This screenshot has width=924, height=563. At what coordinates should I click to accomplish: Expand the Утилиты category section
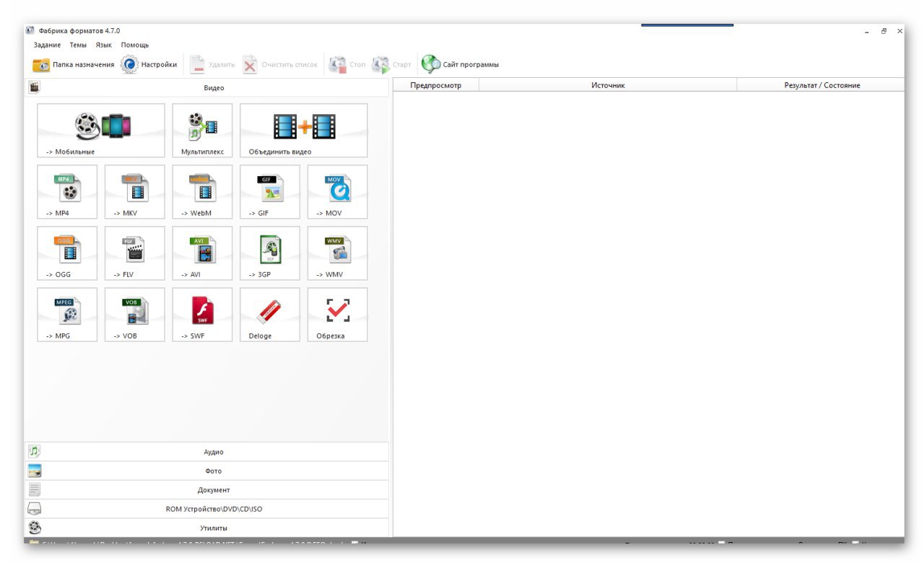[x=206, y=528]
